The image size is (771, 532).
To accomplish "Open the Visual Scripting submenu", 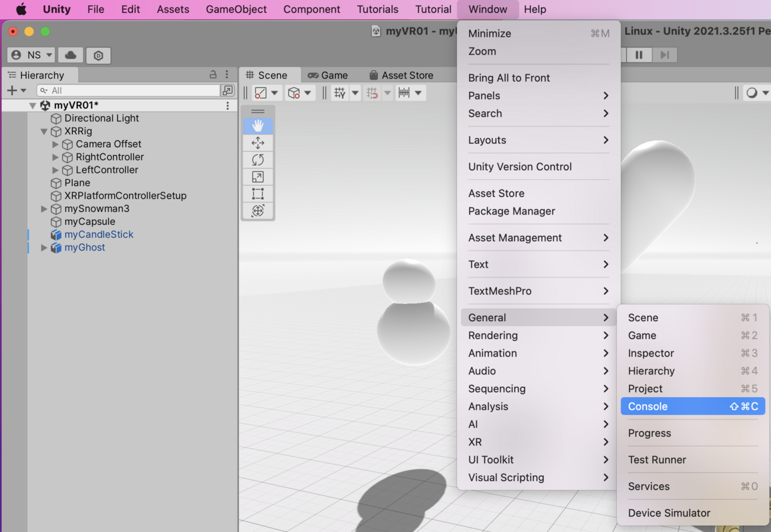I will 538,477.
